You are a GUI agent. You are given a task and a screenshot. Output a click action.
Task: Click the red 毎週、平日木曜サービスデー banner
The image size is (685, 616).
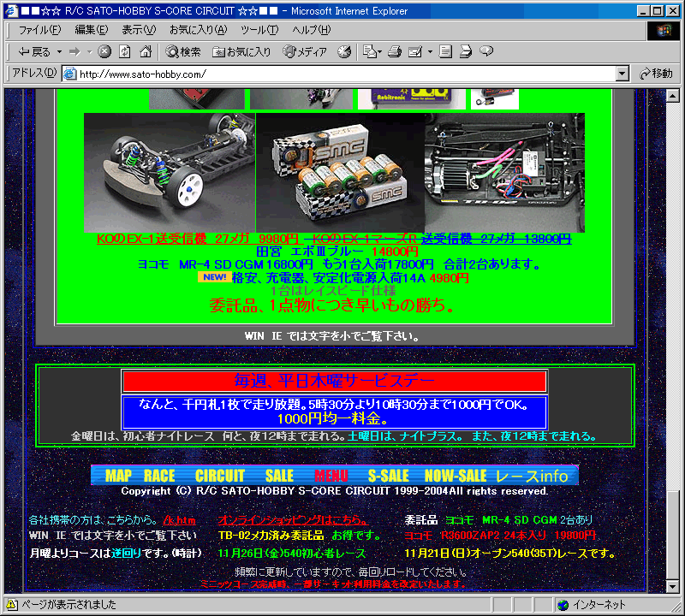pos(334,381)
